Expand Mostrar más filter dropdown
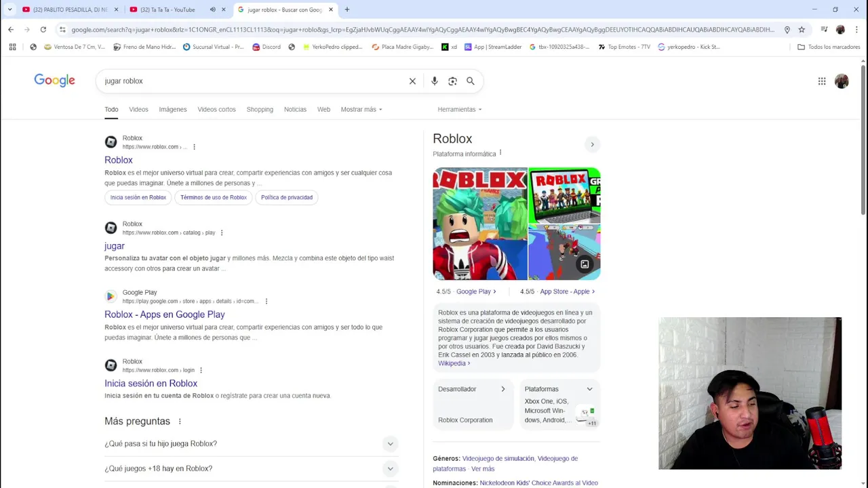868x488 pixels. point(361,109)
